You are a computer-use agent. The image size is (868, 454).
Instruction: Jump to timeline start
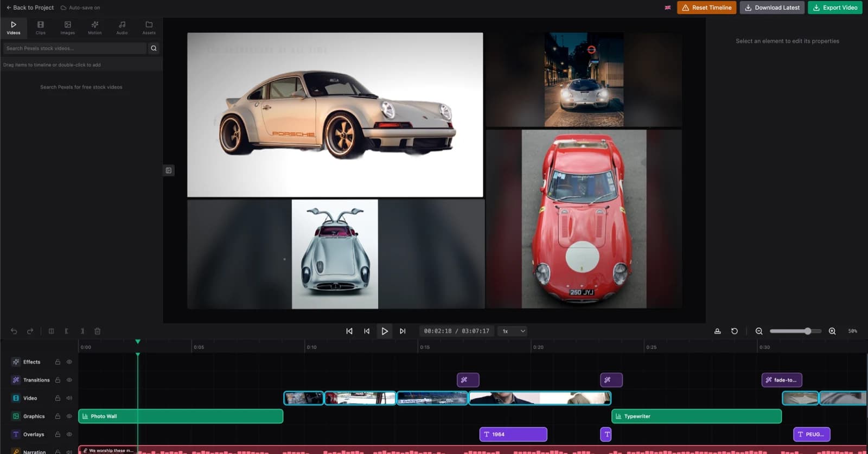(349, 331)
